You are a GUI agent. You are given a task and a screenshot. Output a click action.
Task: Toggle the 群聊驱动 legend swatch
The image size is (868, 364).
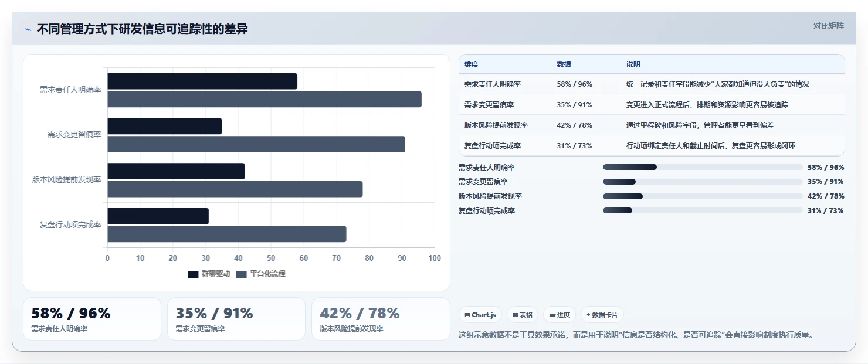194,274
